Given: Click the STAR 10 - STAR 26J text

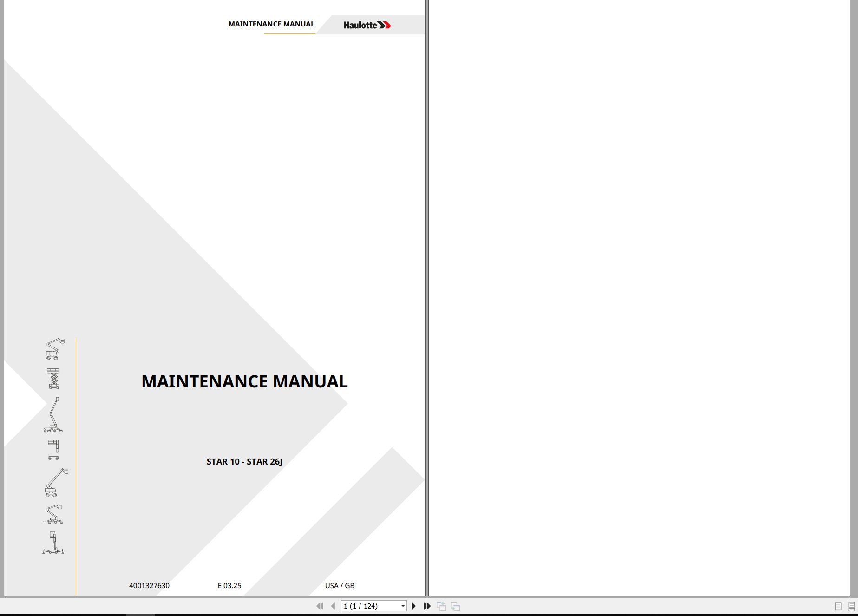Looking at the screenshot, I should coord(244,461).
